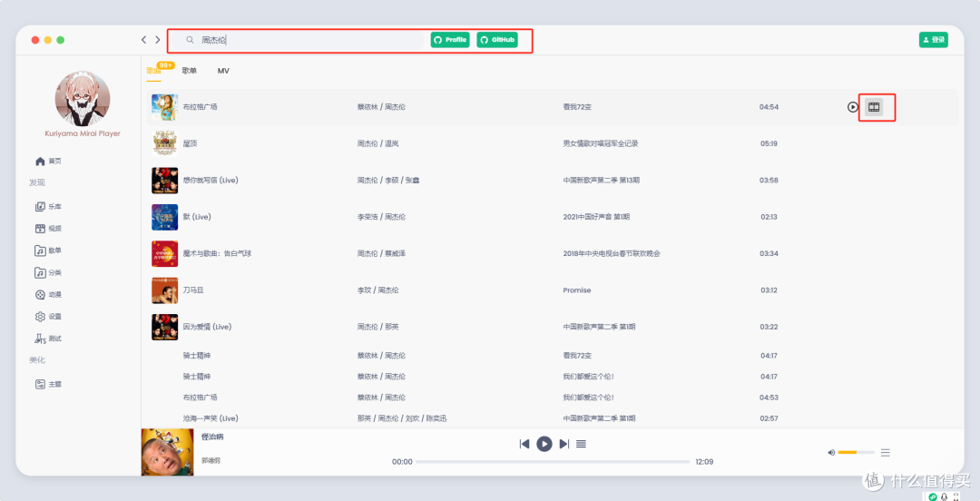Open the 视频 section in sidebar
The width and height of the screenshot is (980, 501).
tap(49, 229)
